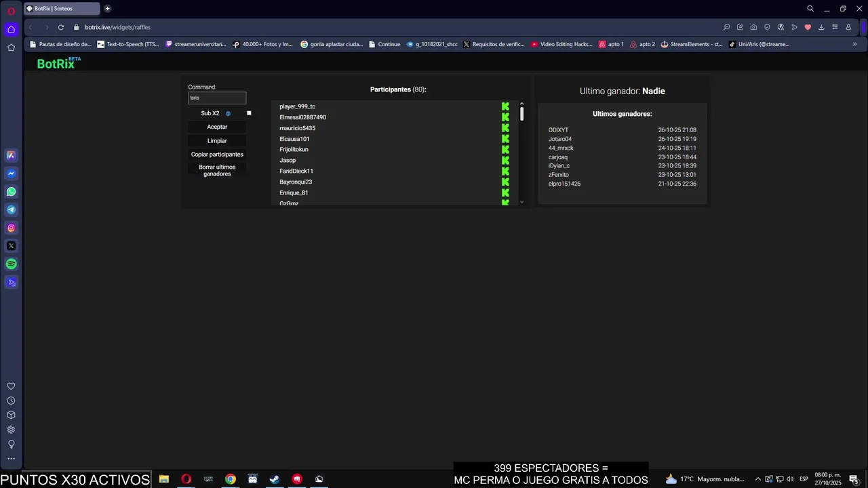Open File Explorer from taskbar
Image resolution: width=868 pixels, height=488 pixels.
coord(164,479)
